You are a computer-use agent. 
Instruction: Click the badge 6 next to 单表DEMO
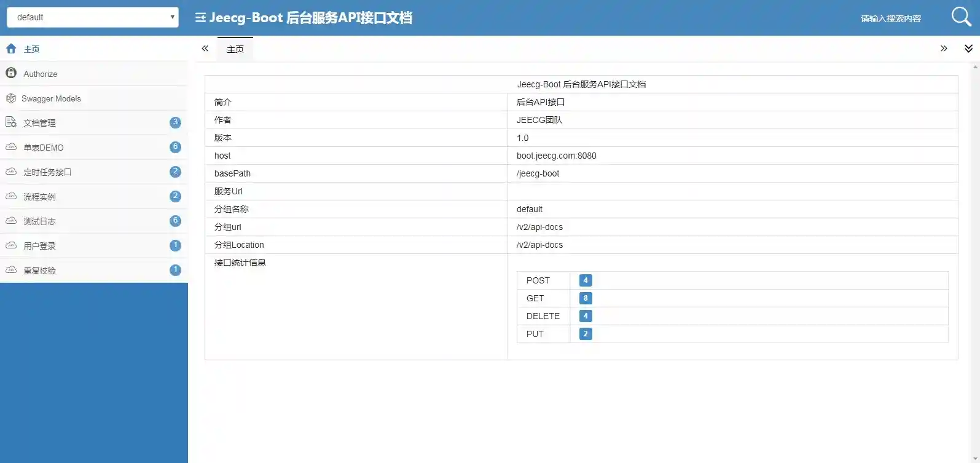pos(175,147)
